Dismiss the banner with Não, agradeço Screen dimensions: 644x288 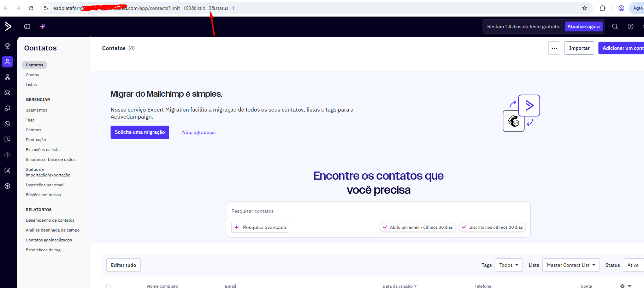199,132
